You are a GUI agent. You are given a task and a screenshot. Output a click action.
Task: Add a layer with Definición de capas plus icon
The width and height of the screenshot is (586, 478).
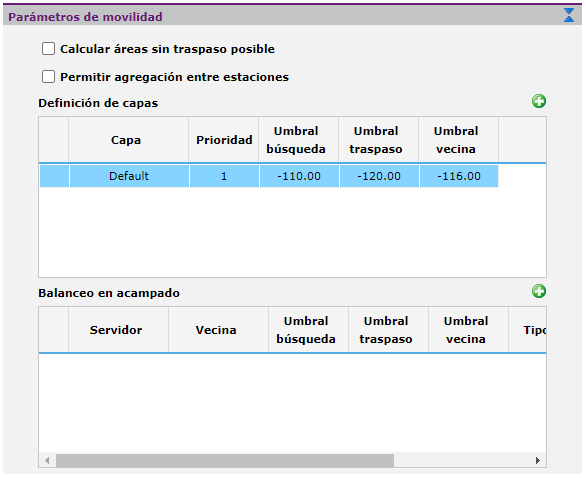tap(539, 101)
